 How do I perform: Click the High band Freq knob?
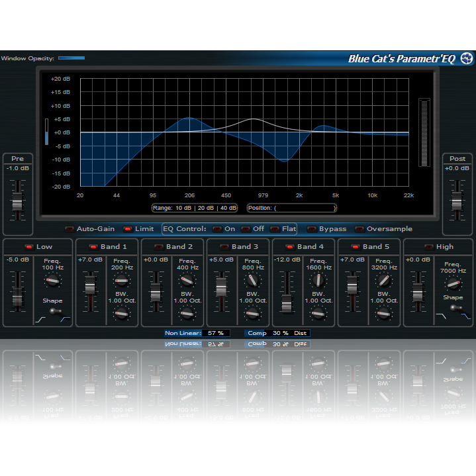pos(453,283)
